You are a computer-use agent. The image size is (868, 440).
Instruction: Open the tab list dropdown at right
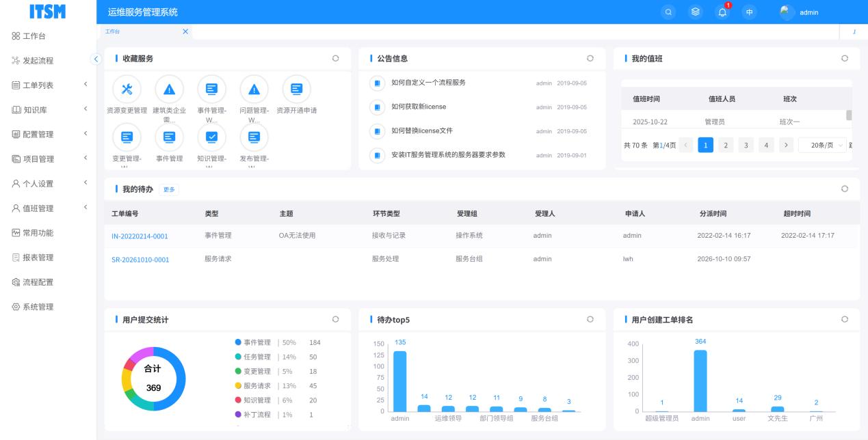[x=854, y=32]
